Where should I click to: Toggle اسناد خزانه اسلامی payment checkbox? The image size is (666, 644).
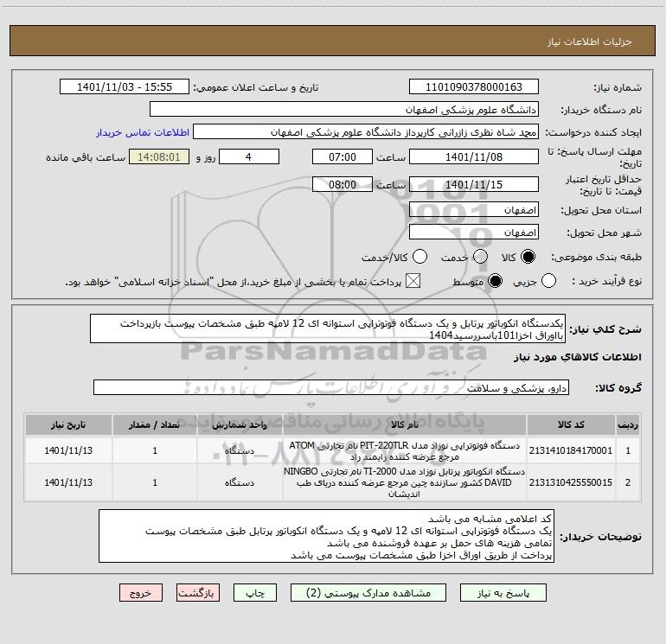pyautogui.click(x=413, y=281)
